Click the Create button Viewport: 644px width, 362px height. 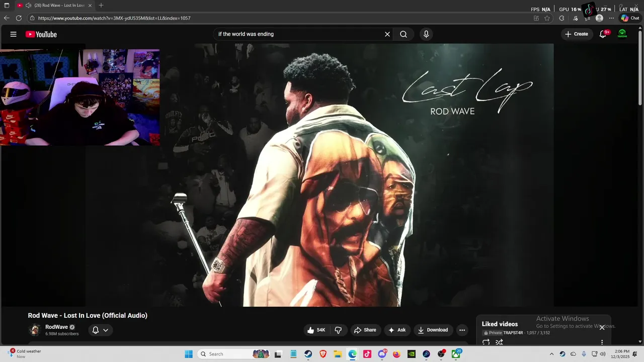pos(577,34)
